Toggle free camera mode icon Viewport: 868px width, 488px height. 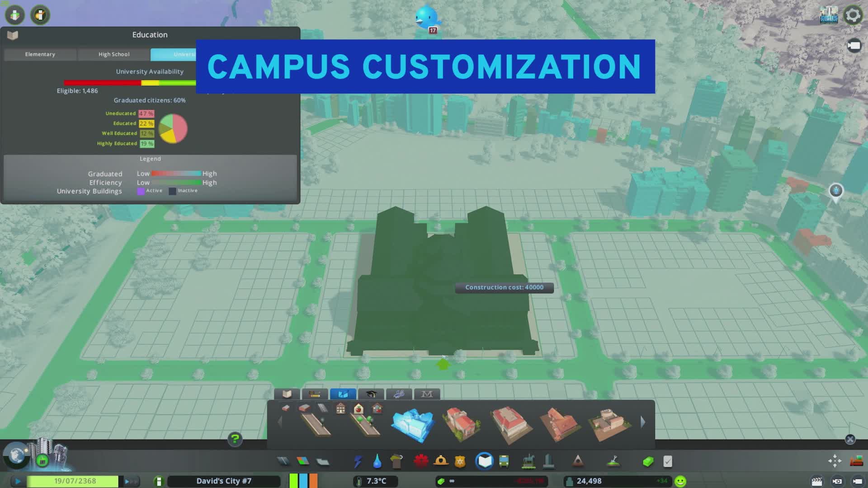tap(854, 46)
